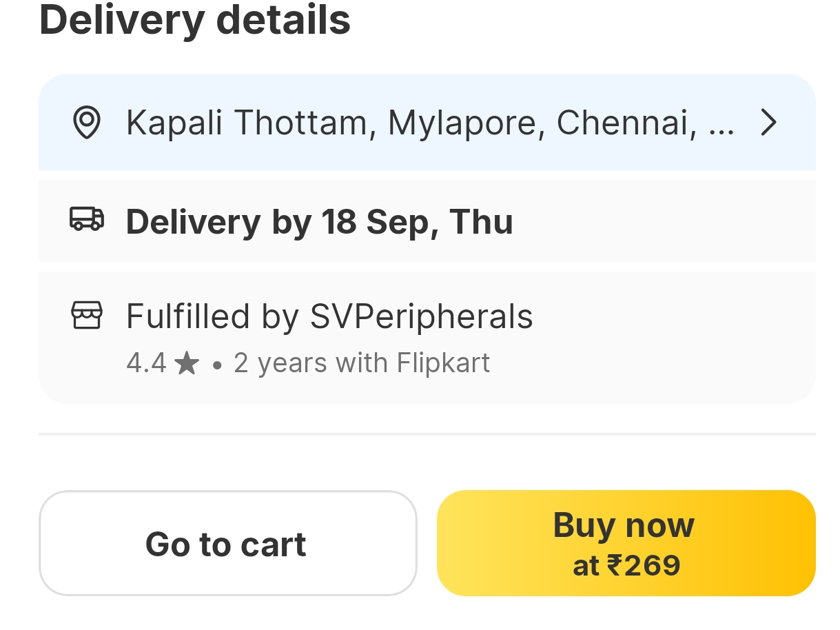Image resolution: width=840 pixels, height=630 pixels.
Task: Click the seller storefront icon
Action: click(87, 316)
